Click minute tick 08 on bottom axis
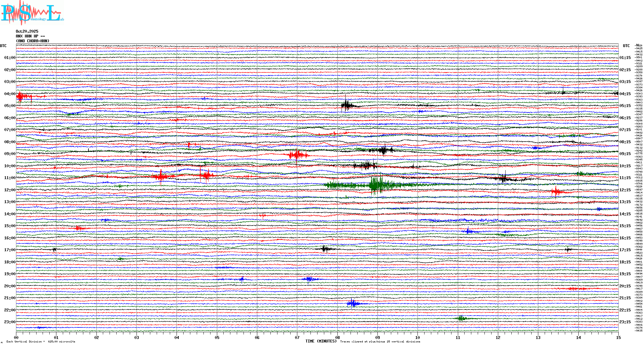 (337, 338)
